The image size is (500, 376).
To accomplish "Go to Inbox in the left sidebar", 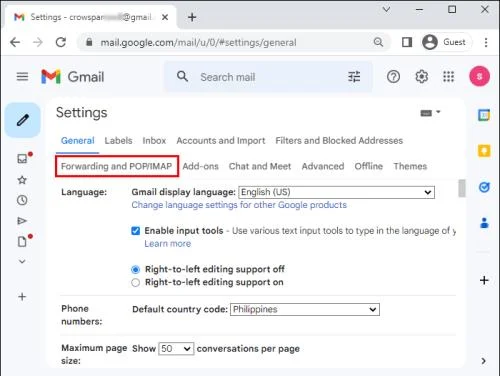I will (x=22, y=159).
